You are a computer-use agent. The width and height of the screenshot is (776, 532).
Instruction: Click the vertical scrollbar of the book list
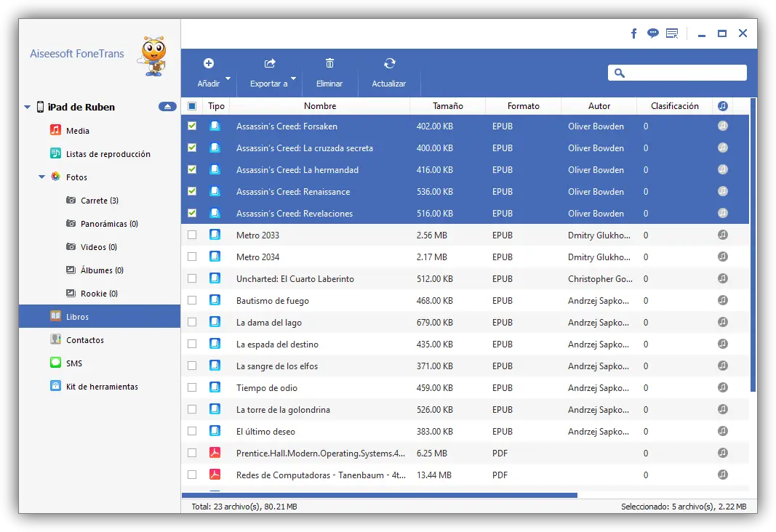753,245
